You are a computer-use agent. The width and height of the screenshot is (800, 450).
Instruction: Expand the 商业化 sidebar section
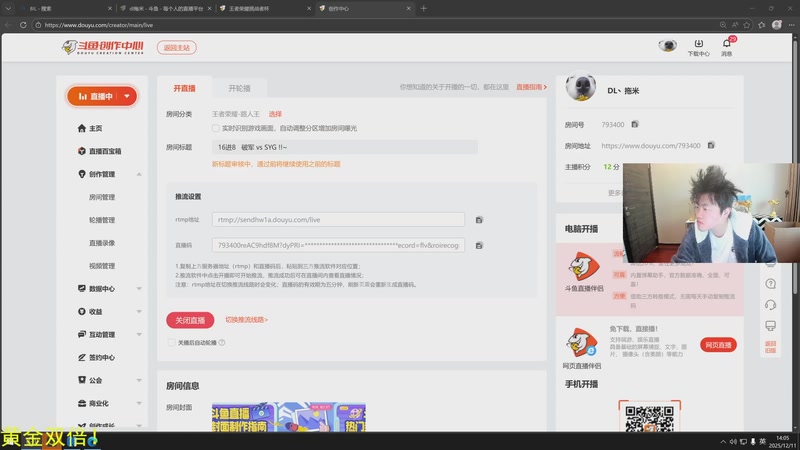pyautogui.click(x=139, y=404)
